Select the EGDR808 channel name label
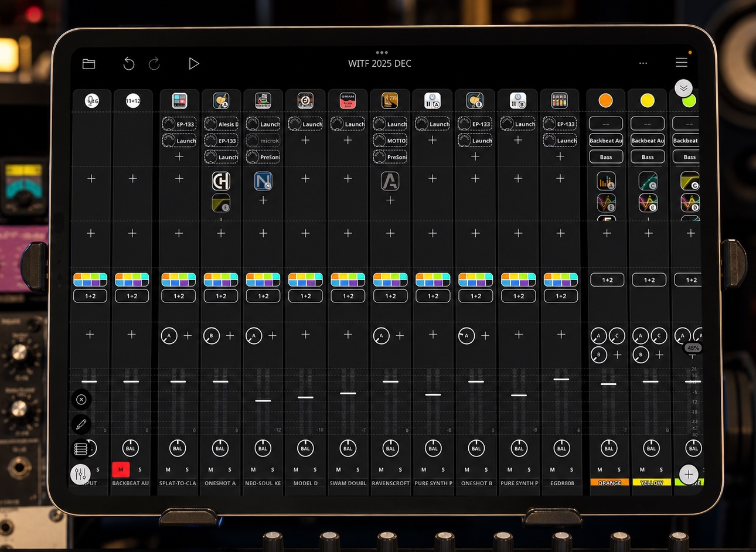Screen dimensions: 756x552 point(562,483)
